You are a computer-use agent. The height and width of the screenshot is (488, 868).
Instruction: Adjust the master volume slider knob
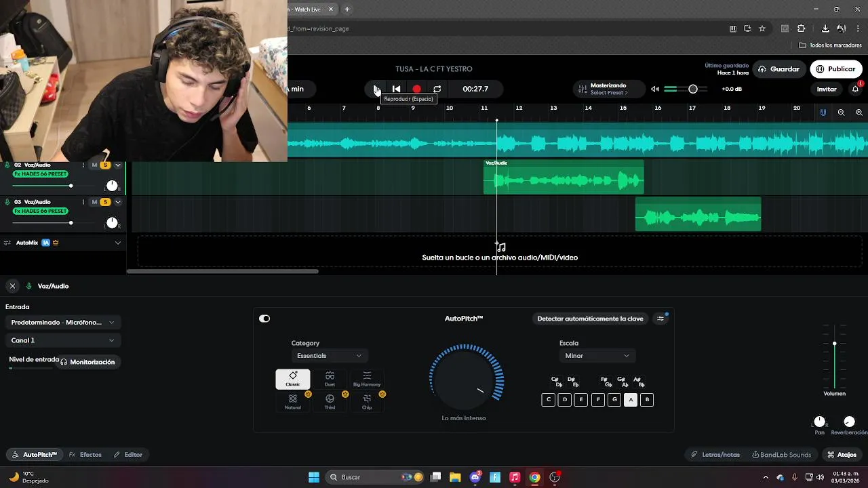(693, 89)
